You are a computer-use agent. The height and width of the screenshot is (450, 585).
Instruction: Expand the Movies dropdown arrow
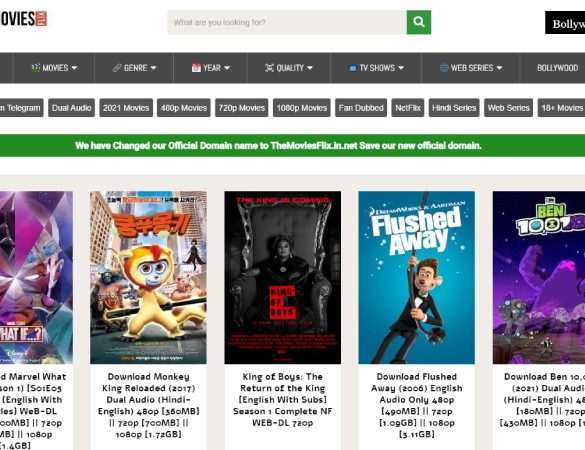pos(74,68)
